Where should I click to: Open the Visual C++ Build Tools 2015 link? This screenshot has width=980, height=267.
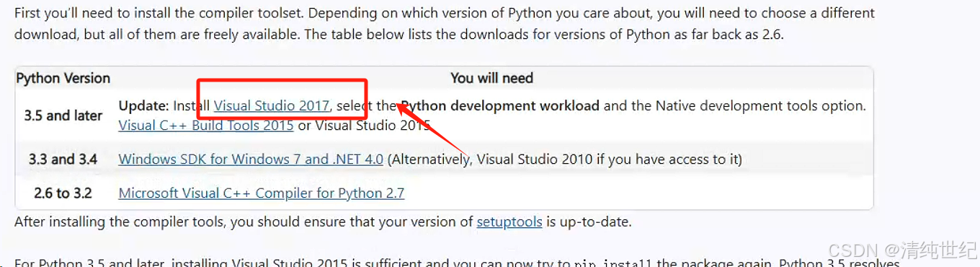point(205,125)
